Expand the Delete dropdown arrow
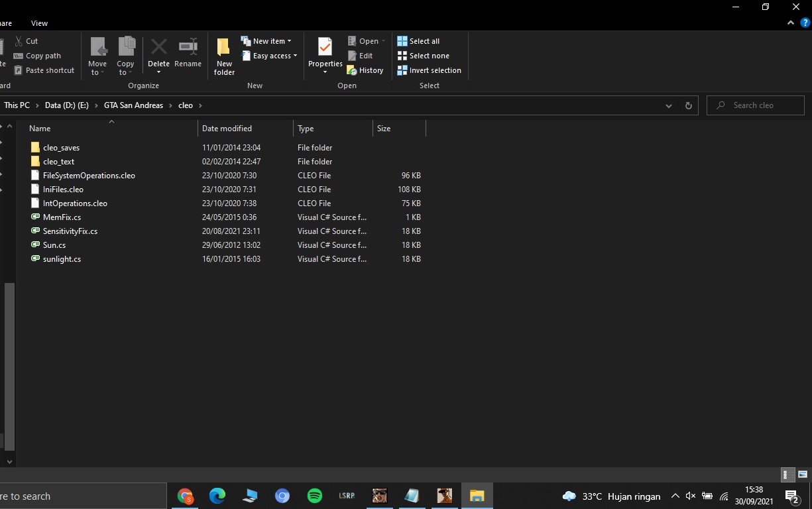Image resolution: width=812 pixels, height=509 pixels. coord(158,72)
